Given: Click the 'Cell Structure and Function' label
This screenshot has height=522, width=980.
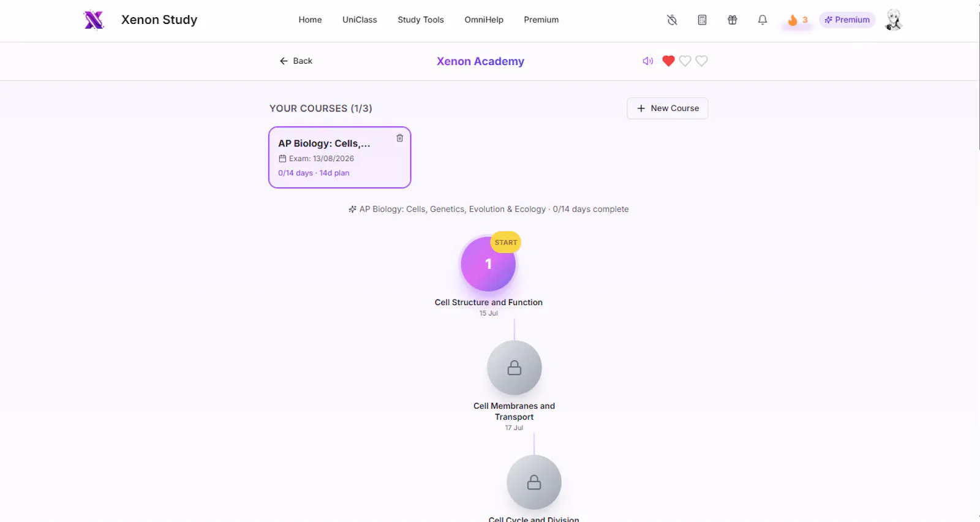Looking at the screenshot, I should [x=489, y=302].
